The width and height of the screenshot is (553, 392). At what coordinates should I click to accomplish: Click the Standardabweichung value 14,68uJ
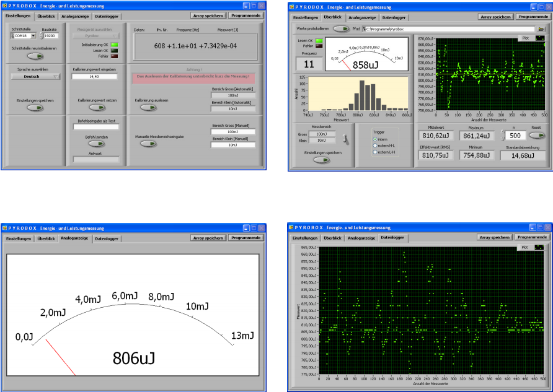[x=523, y=155]
